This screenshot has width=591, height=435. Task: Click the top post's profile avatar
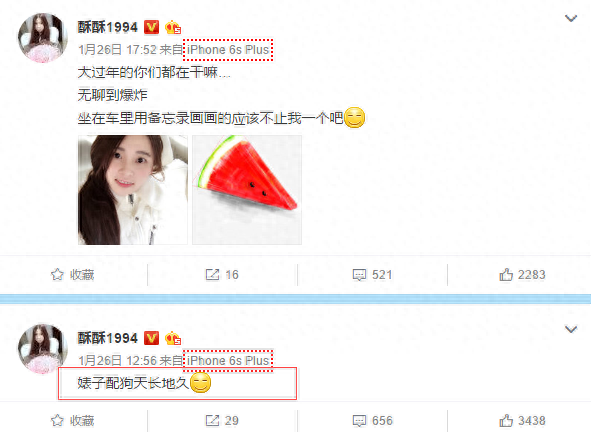click(43, 38)
